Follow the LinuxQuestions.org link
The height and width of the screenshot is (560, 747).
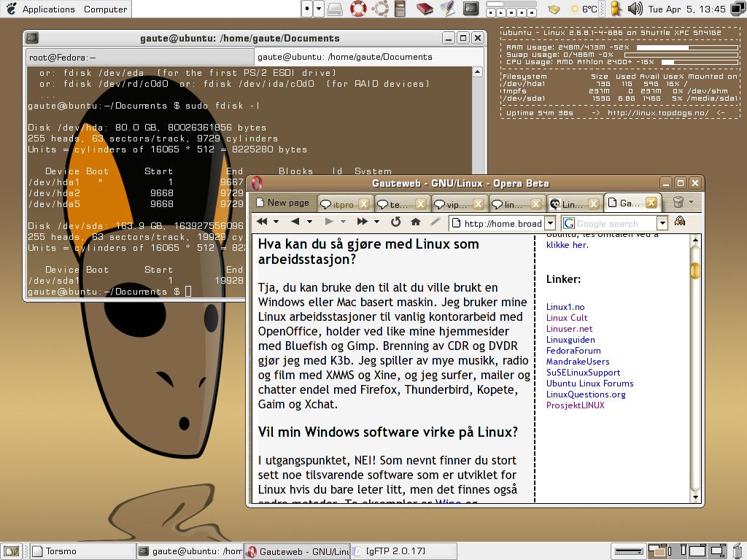586,394
